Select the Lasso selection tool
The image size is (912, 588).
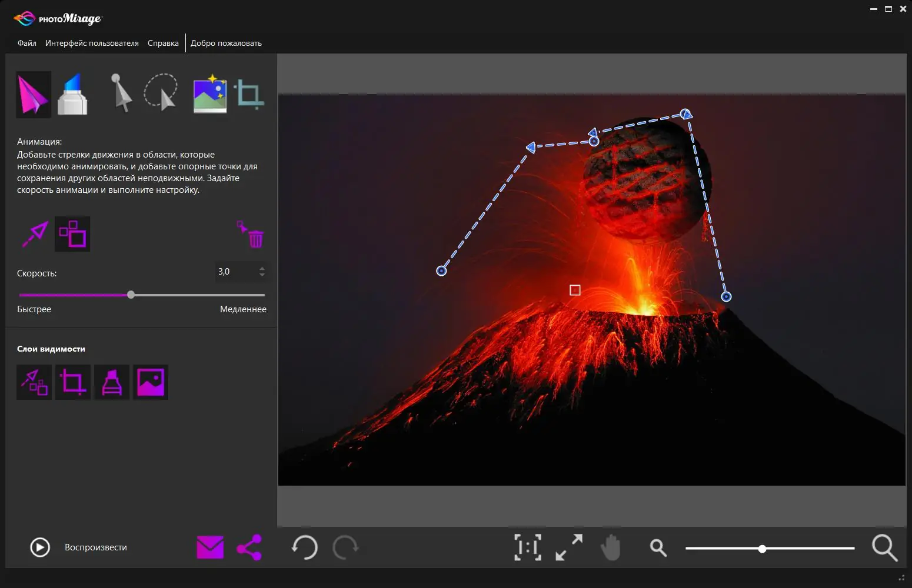pos(161,92)
